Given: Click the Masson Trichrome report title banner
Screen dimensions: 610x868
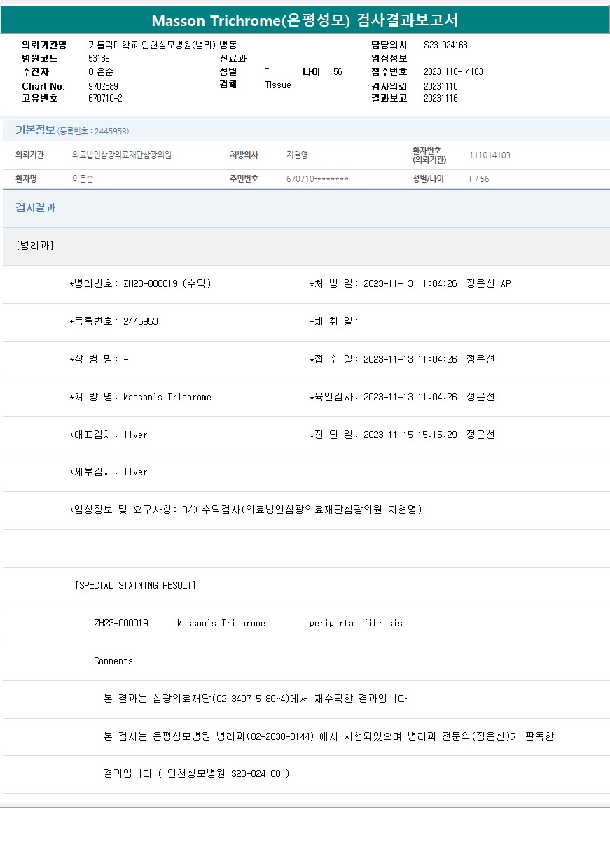Looking at the screenshot, I should [x=305, y=20].
